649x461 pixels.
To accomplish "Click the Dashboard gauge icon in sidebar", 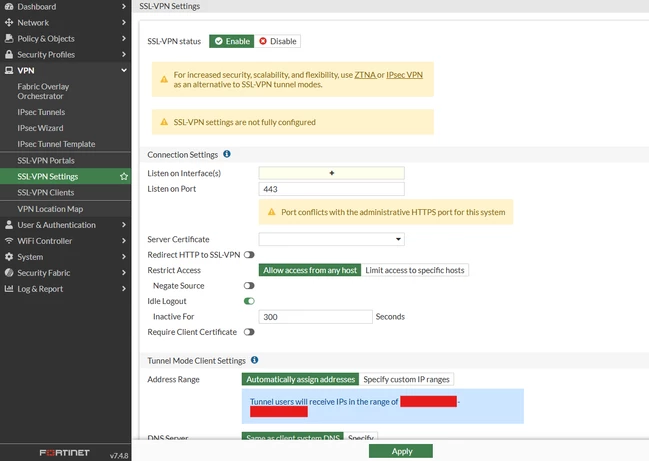I will (x=9, y=7).
